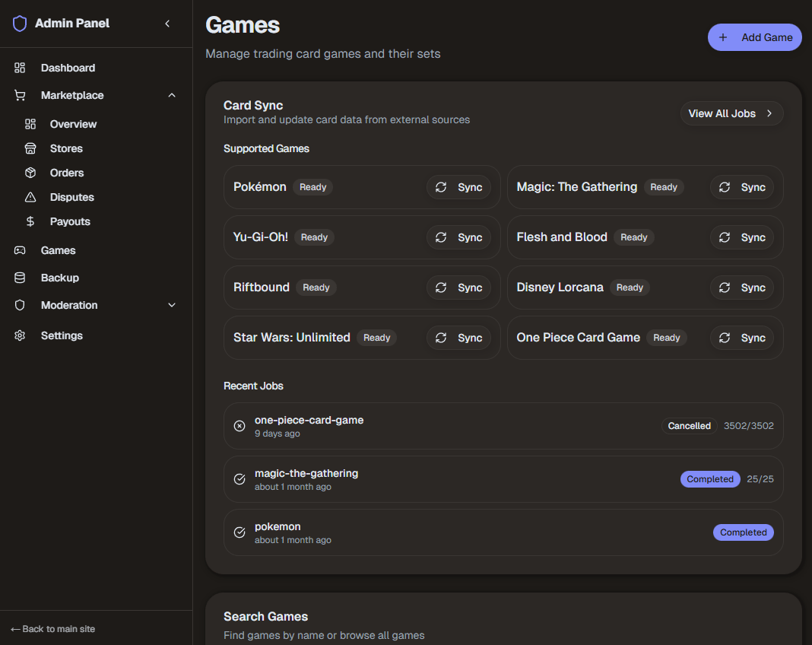Select Games in the sidebar menu
812x645 pixels.
pyautogui.click(x=58, y=250)
